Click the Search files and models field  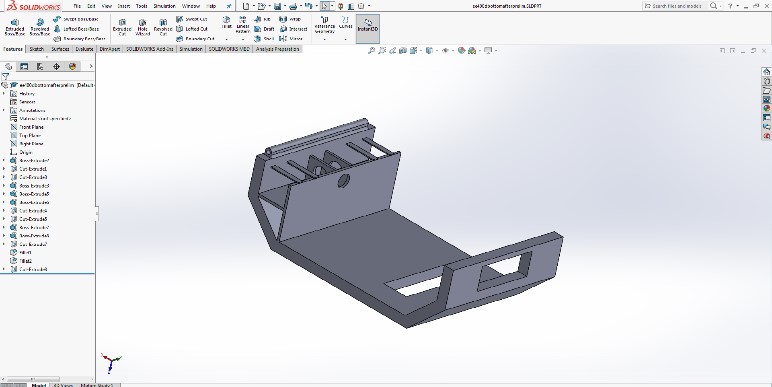tap(676, 6)
